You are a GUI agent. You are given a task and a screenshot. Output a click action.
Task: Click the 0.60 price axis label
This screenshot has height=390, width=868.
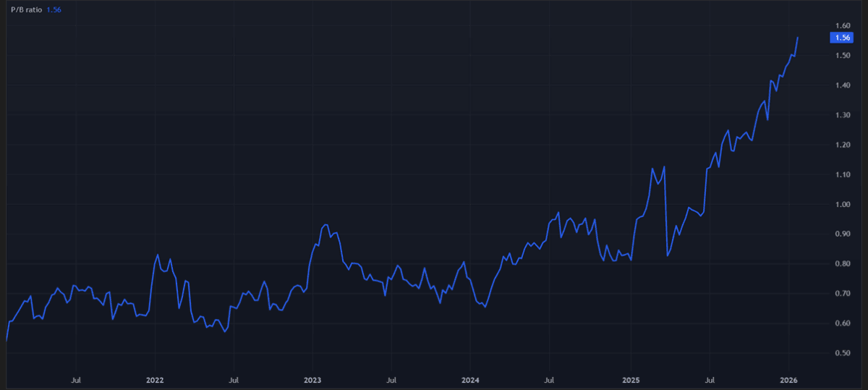coord(842,323)
